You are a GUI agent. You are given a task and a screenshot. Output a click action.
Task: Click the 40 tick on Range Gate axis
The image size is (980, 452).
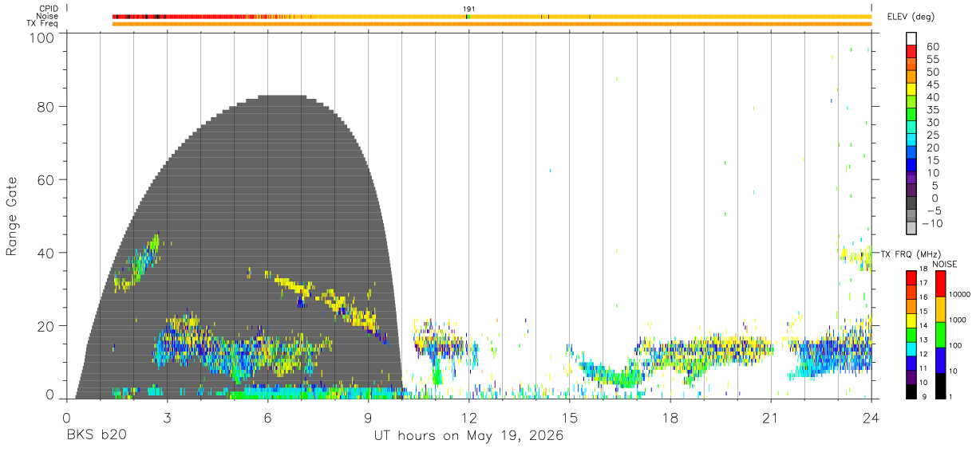(47, 253)
